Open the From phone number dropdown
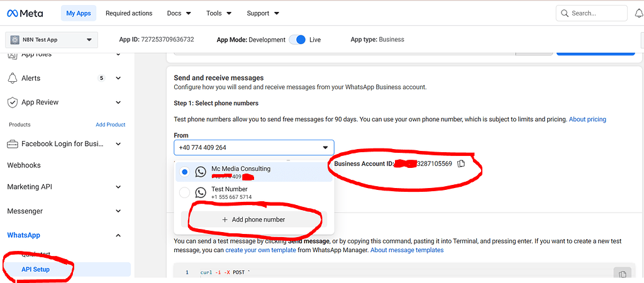Viewport: 644px width, 283px height. pyautogui.click(x=254, y=147)
